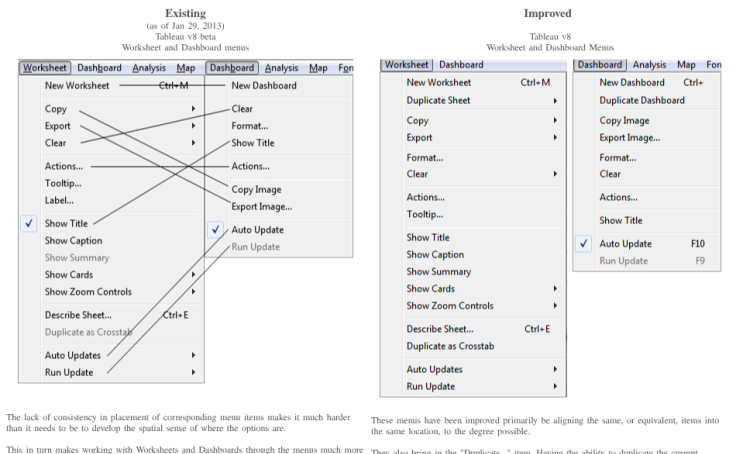
Task: Expand the Duplicate Sheet submenu arrow
Action: [553, 100]
